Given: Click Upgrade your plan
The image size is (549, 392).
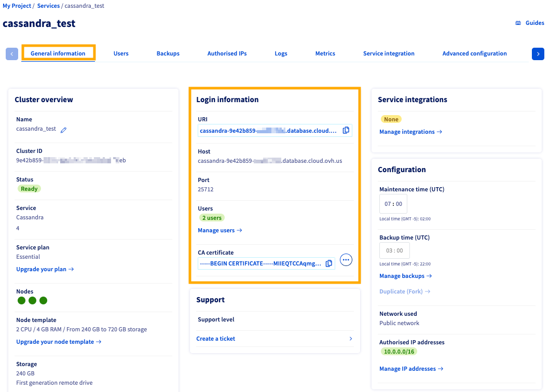Looking at the screenshot, I should 42,269.
